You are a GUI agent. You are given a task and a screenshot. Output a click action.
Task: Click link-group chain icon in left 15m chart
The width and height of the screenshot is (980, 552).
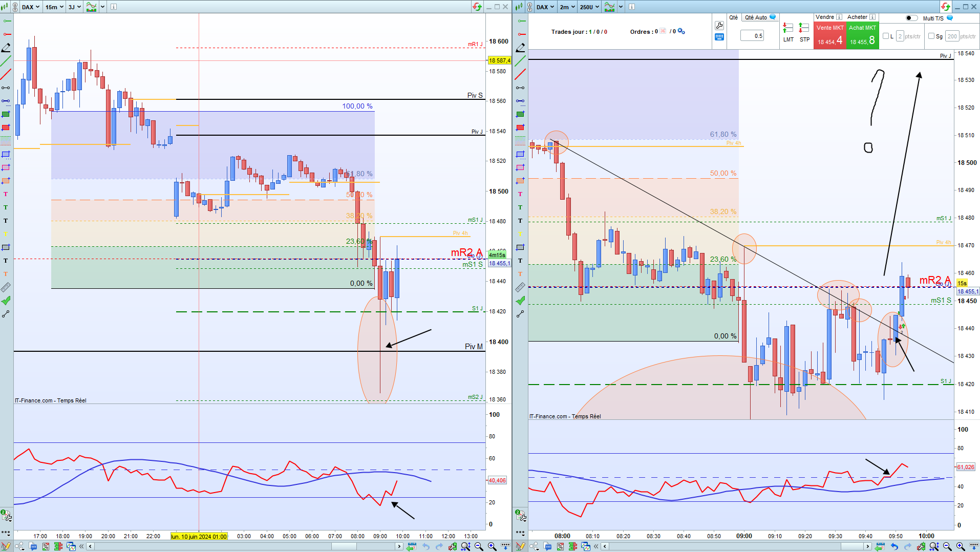[15, 7]
